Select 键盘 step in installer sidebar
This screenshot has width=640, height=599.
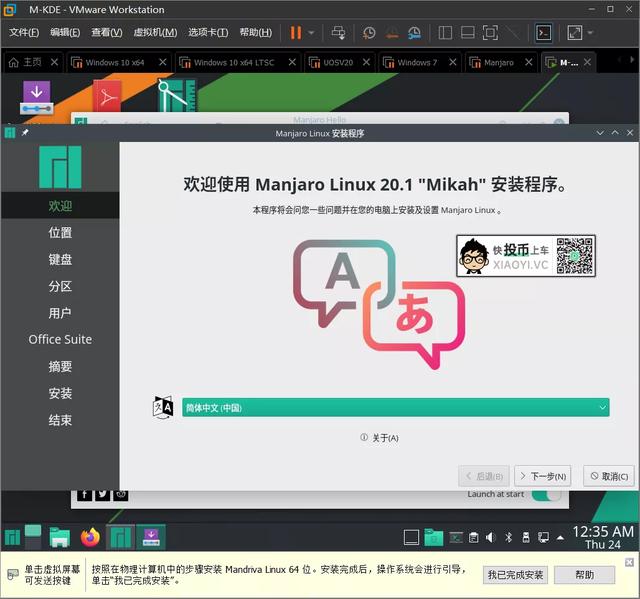click(x=60, y=260)
